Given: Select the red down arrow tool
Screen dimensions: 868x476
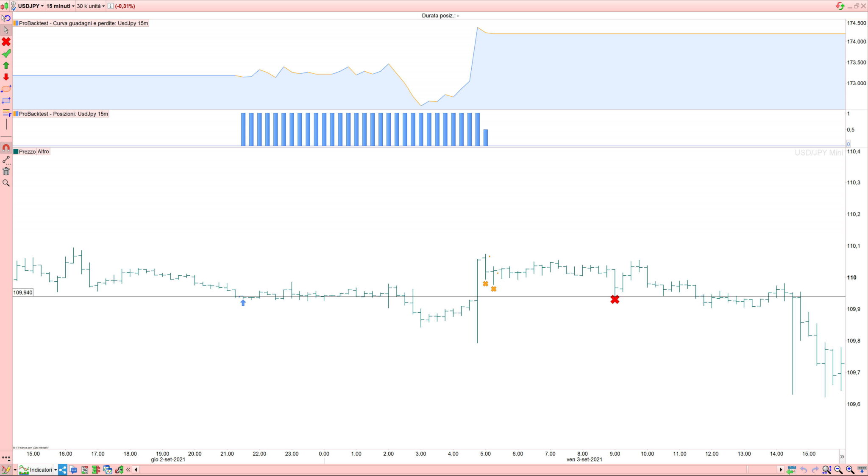Looking at the screenshot, I should tap(6, 77).
